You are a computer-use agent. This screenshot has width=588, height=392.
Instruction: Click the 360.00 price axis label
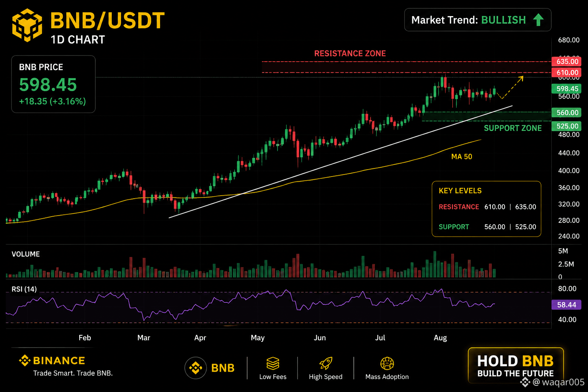[x=569, y=188]
